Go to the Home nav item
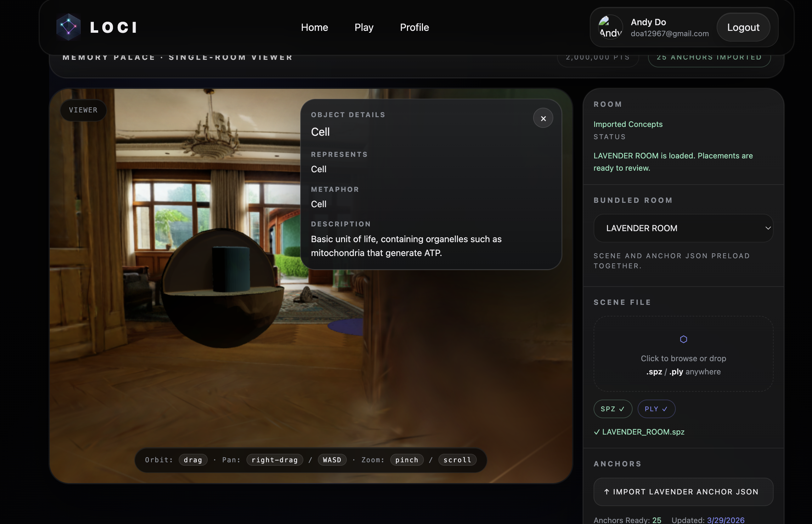The height and width of the screenshot is (524, 812). click(314, 27)
